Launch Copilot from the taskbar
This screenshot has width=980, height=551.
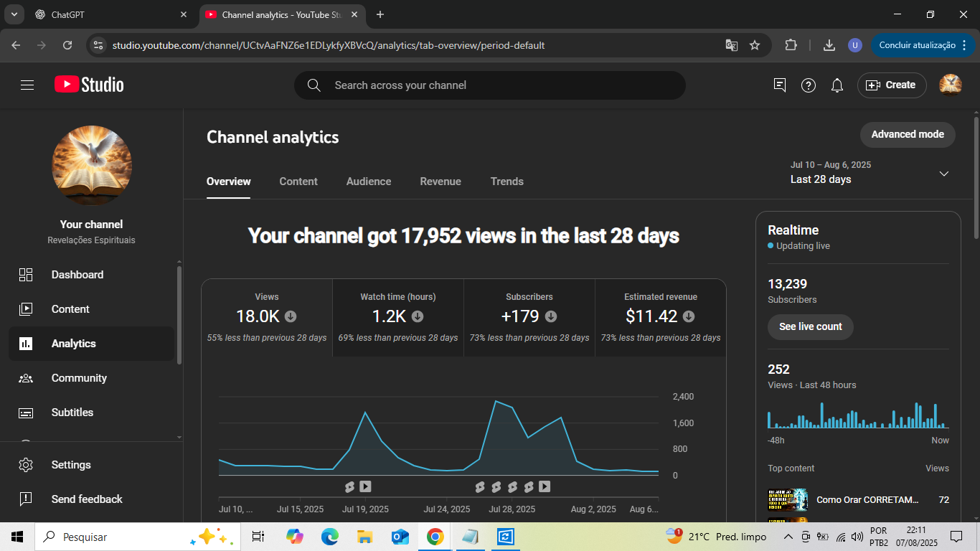pos(294,537)
